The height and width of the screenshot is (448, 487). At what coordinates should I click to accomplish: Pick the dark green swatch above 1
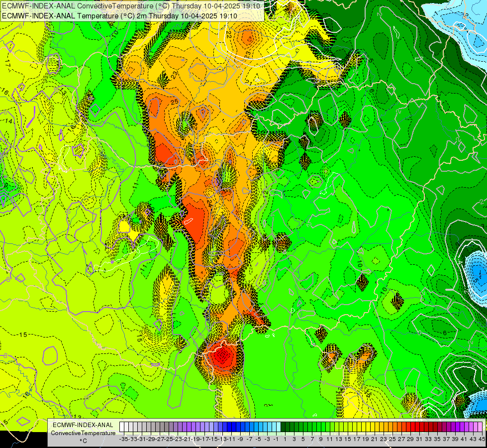click(283, 427)
